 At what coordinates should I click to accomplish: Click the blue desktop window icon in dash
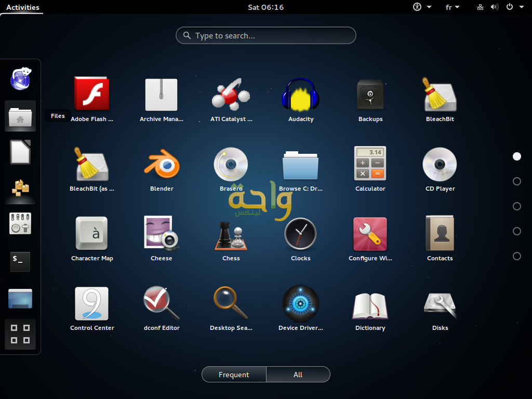point(20,299)
